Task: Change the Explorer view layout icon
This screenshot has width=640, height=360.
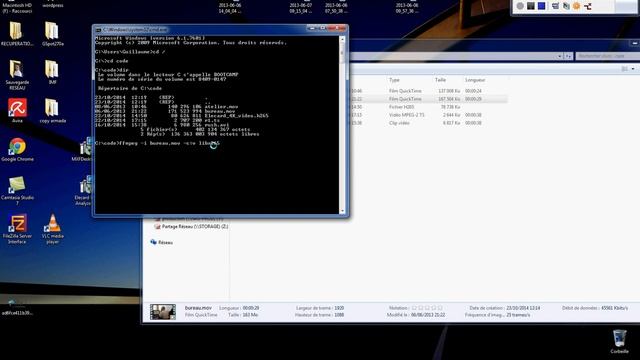Action: click(624, 69)
